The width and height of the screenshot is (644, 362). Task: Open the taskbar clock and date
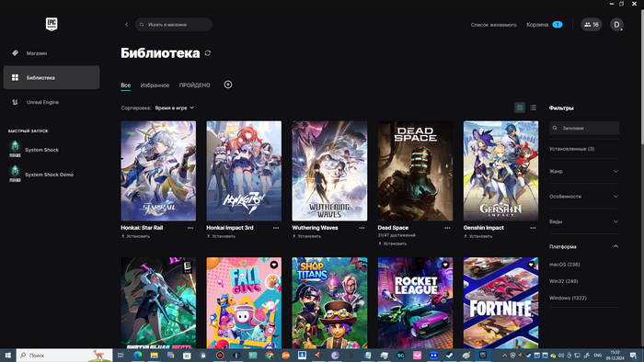point(615,356)
